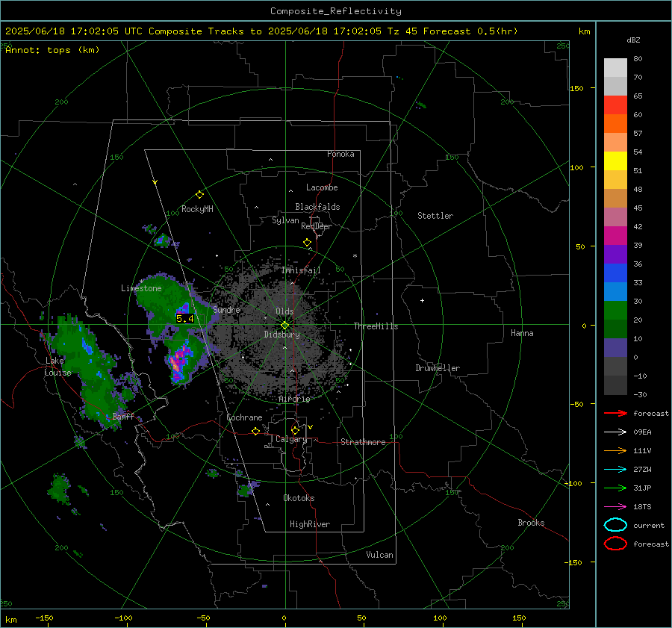Click the RockyMH location label
Screen dimensions: 672x628
pyautogui.click(x=197, y=209)
